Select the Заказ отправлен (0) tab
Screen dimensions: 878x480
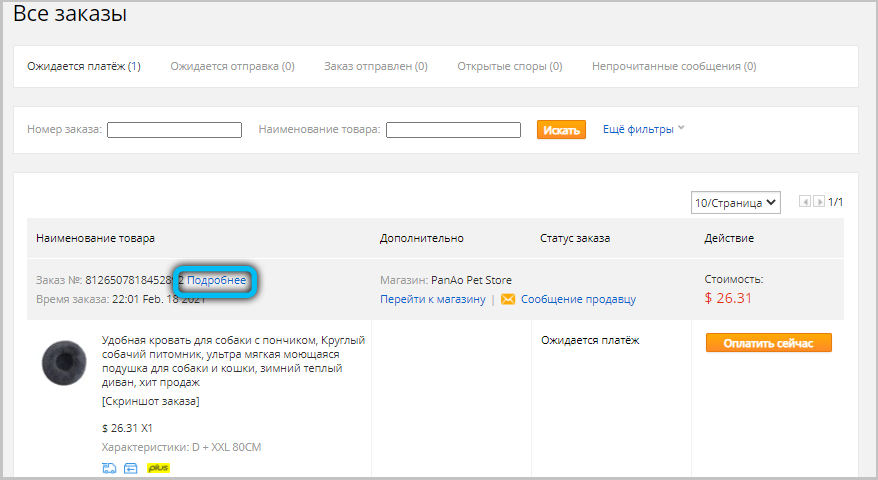tap(375, 67)
